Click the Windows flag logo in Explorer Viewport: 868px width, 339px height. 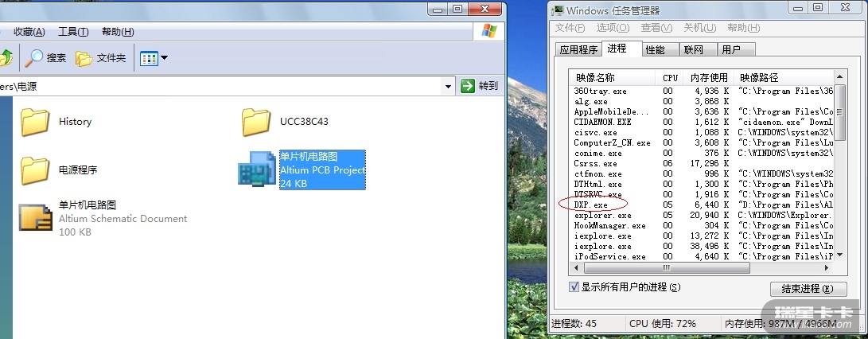488,31
